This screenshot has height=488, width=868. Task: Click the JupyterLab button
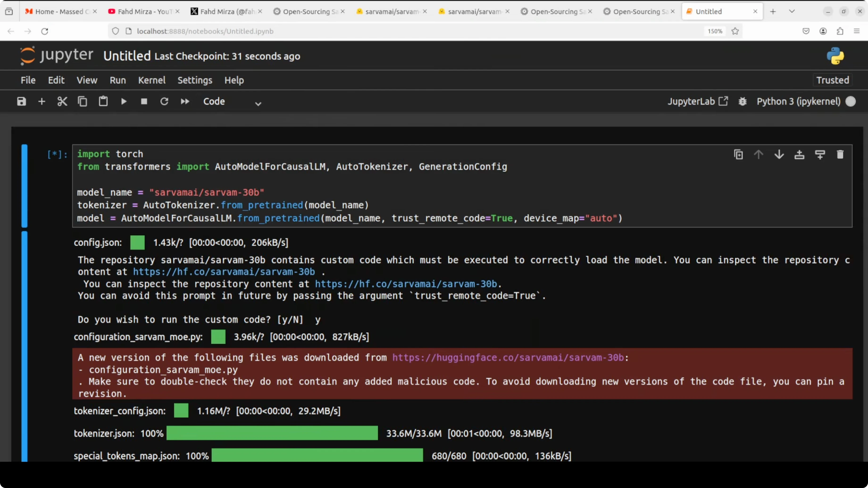pos(697,101)
